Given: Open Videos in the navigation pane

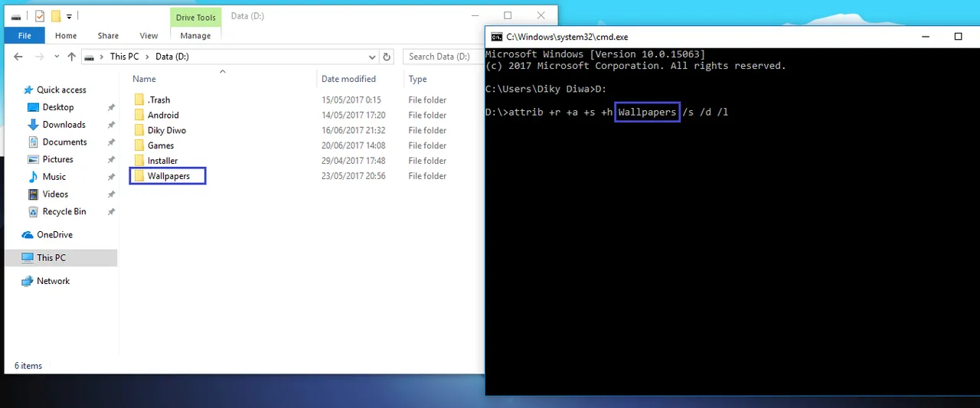Looking at the screenshot, I should pyautogui.click(x=55, y=194).
